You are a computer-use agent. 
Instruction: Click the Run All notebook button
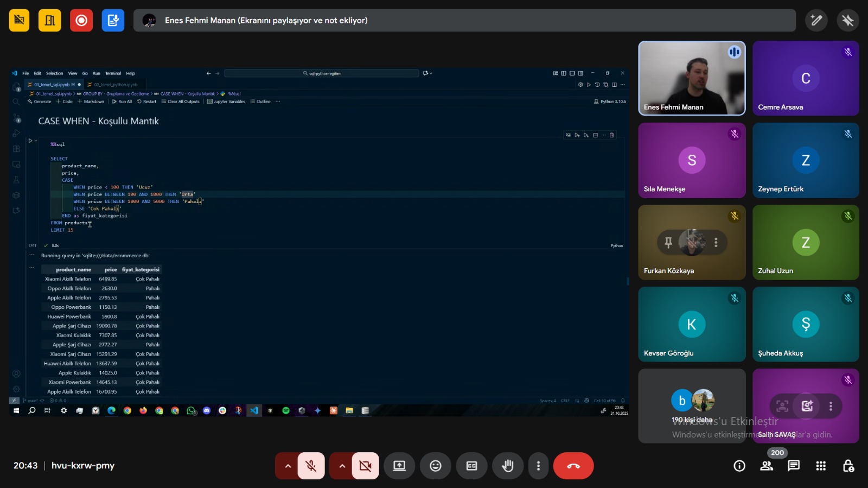[x=122, y=102]
